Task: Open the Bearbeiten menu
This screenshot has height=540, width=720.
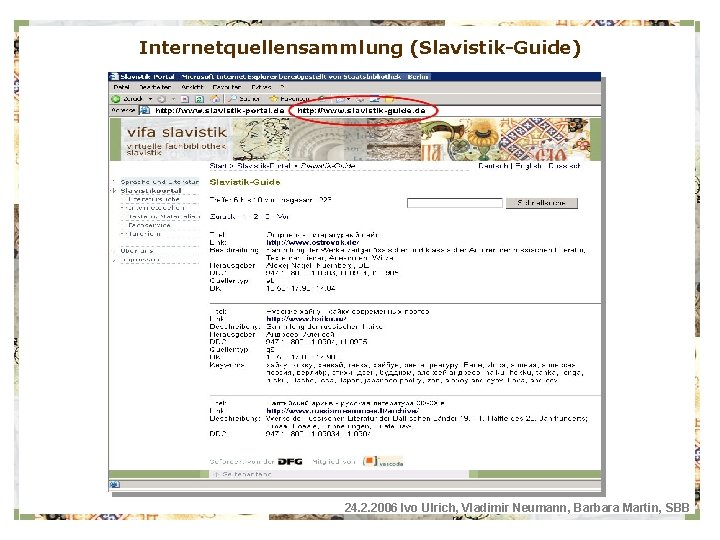Action: 155,87
